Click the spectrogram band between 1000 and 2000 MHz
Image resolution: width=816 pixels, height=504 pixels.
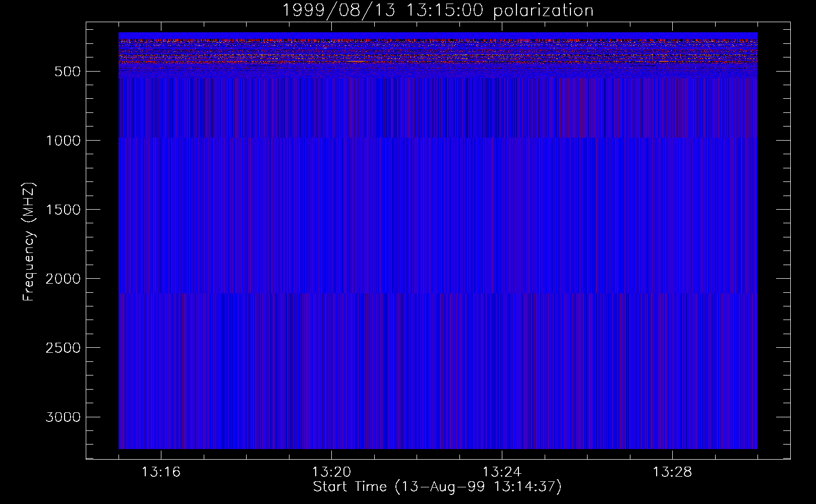pyautogui.click(x=437, y=216)
